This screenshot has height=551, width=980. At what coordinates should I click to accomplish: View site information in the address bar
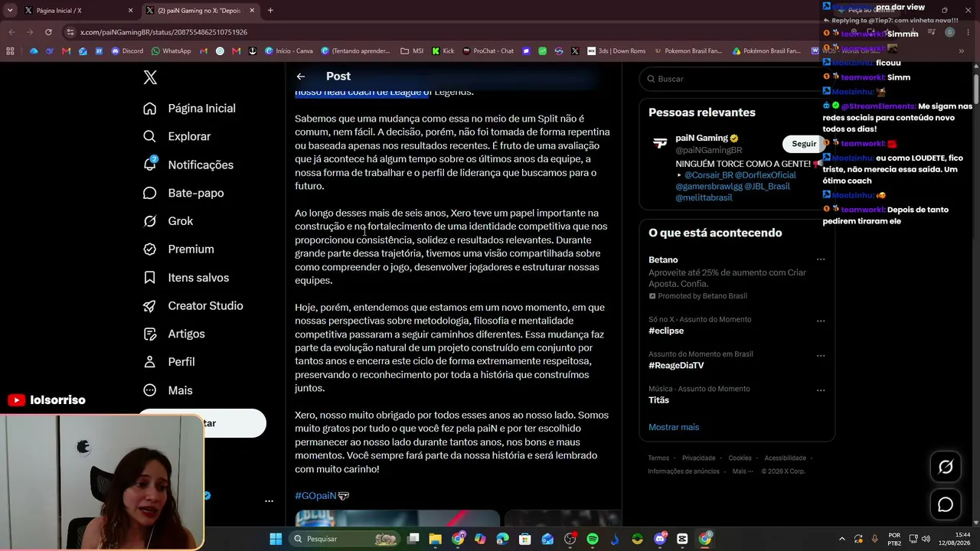pos(70,32)
